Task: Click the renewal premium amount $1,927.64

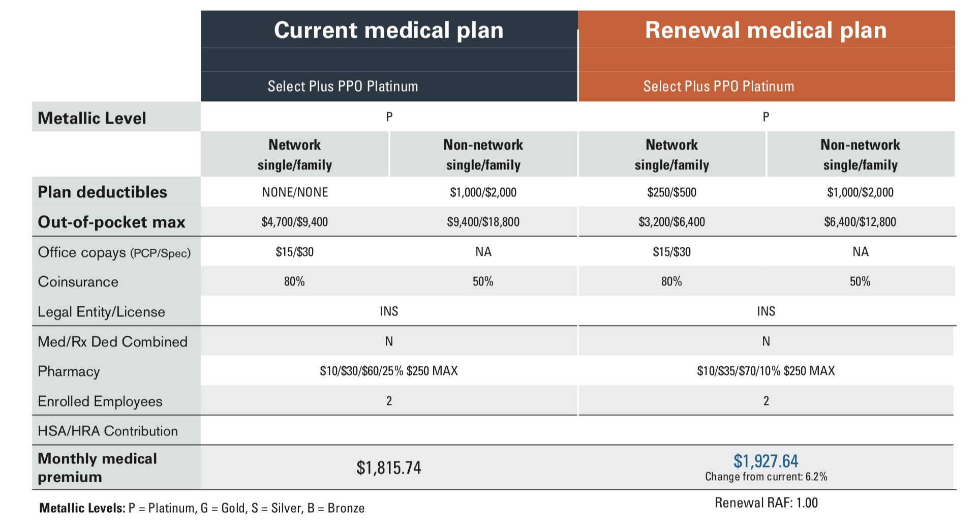Action: tap(765, 461)
